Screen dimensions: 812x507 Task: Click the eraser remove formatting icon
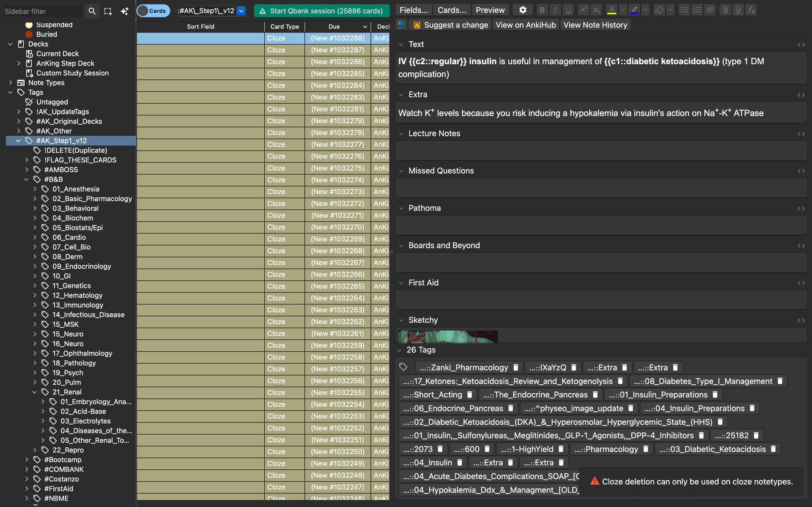659,10
